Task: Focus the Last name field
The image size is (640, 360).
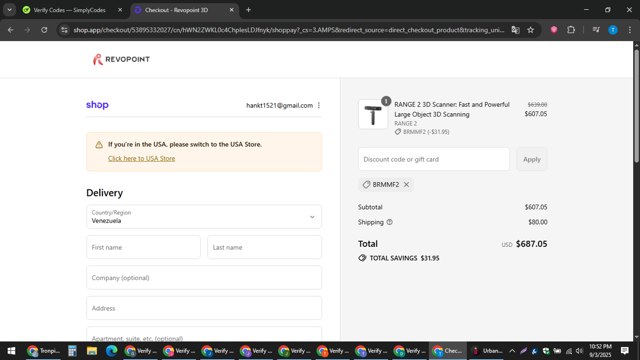Action: click(264, 247)
